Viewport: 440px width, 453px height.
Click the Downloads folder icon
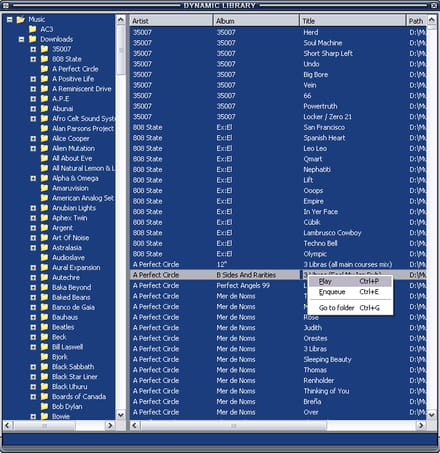(32, 39)
